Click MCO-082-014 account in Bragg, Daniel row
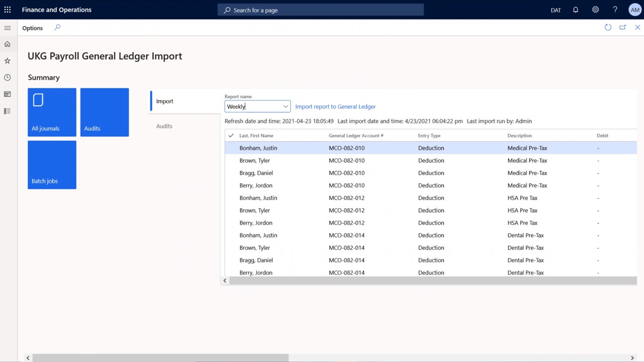Screen dimensions: 644x362 click(347, 260)
